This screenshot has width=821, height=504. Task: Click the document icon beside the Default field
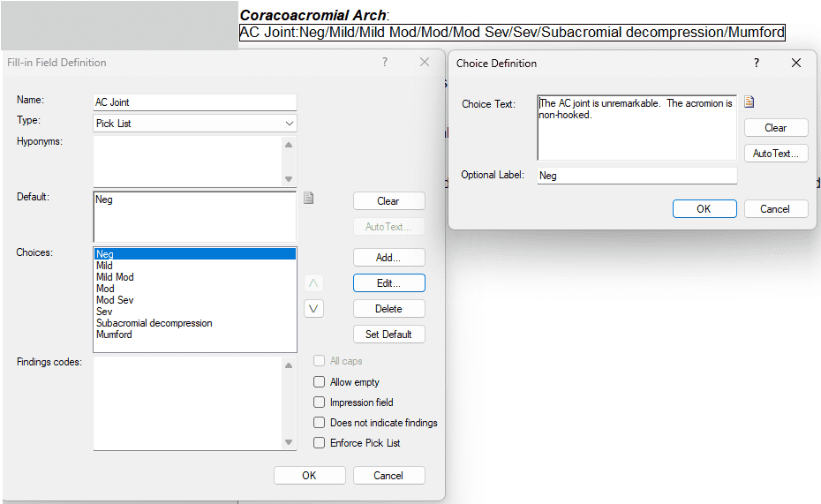coord(309,198)
